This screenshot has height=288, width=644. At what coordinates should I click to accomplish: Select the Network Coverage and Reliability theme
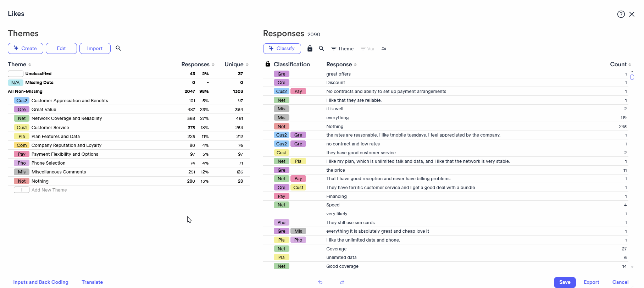67,118
